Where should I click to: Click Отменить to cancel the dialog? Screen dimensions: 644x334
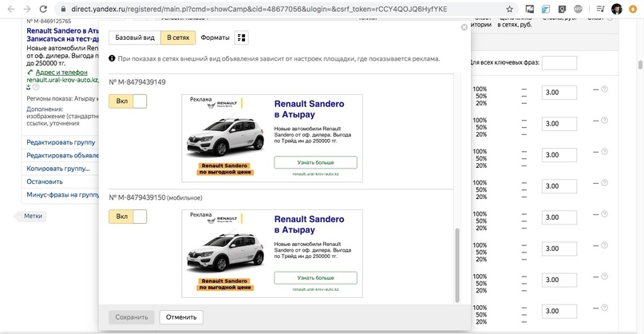pos(181,317)
